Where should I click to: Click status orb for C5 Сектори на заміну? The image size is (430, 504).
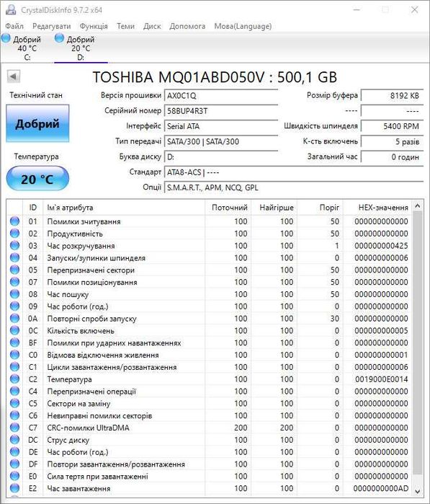(15, 403)
